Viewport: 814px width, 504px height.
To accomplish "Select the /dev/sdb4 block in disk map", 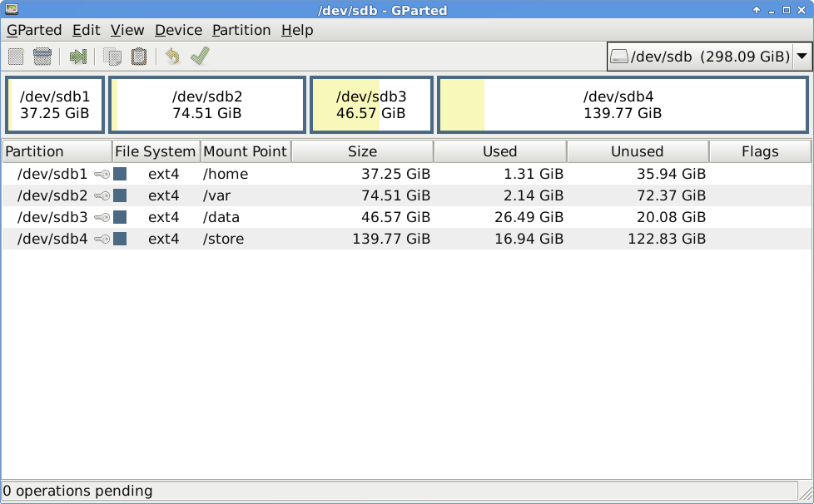I will (x=623, y=105).
